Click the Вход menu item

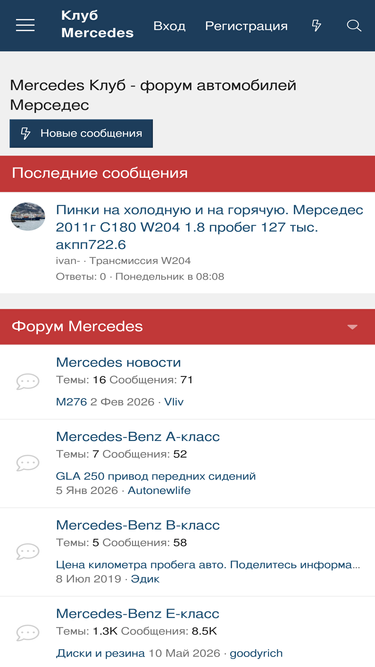click(x=169, y=26)
